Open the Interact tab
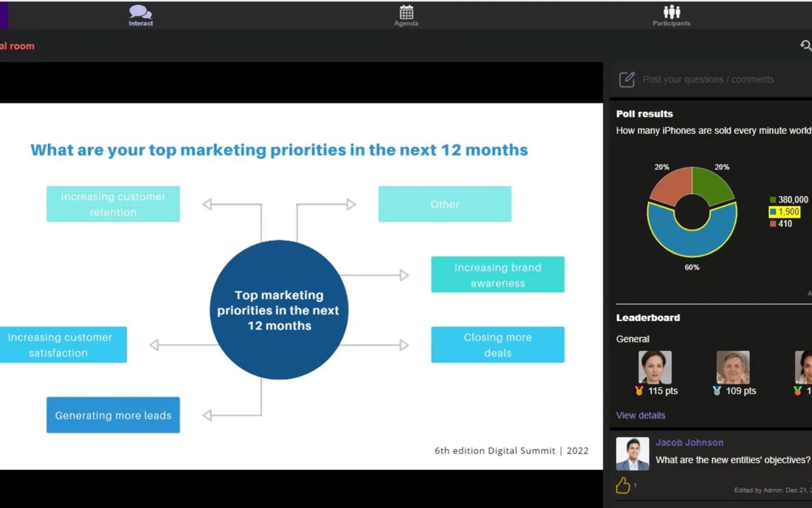This screenshot has height=508, width=812. click(x=141, y=15)
